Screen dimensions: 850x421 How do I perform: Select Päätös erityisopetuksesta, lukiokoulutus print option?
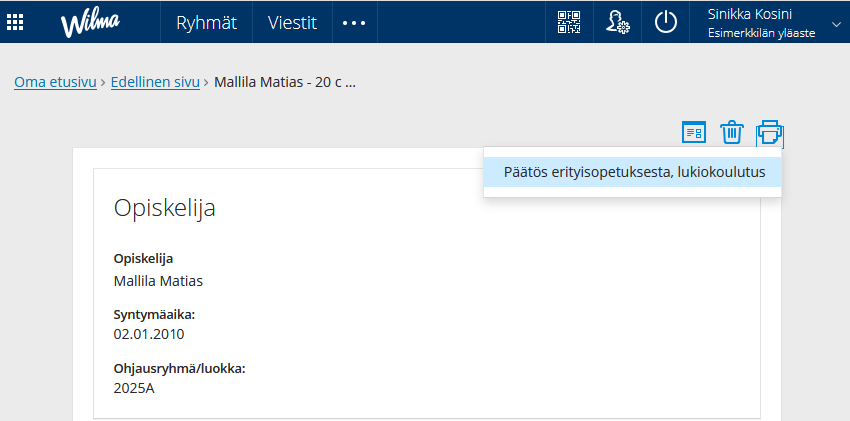coord(633,172)
